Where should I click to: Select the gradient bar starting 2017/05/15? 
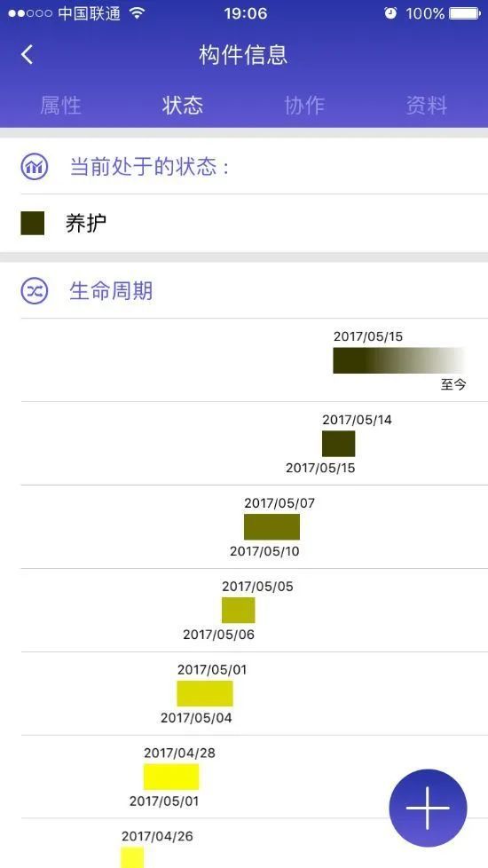click(398, 360)
